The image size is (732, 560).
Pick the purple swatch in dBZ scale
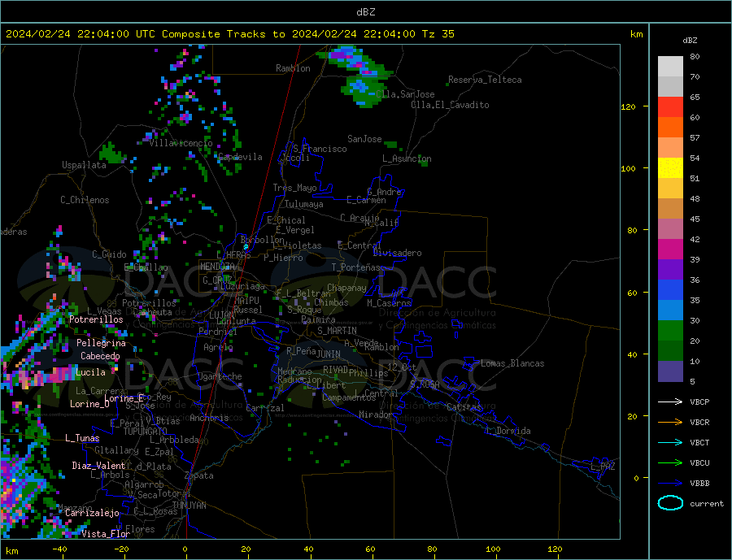pyautogui.click(x=670, y=270)
